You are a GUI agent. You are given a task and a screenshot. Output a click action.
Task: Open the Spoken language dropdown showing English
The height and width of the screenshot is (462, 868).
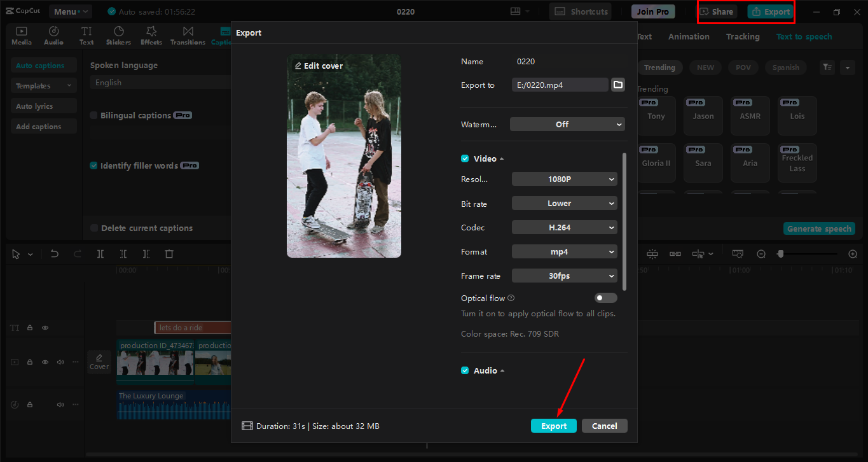pos(160,83)
